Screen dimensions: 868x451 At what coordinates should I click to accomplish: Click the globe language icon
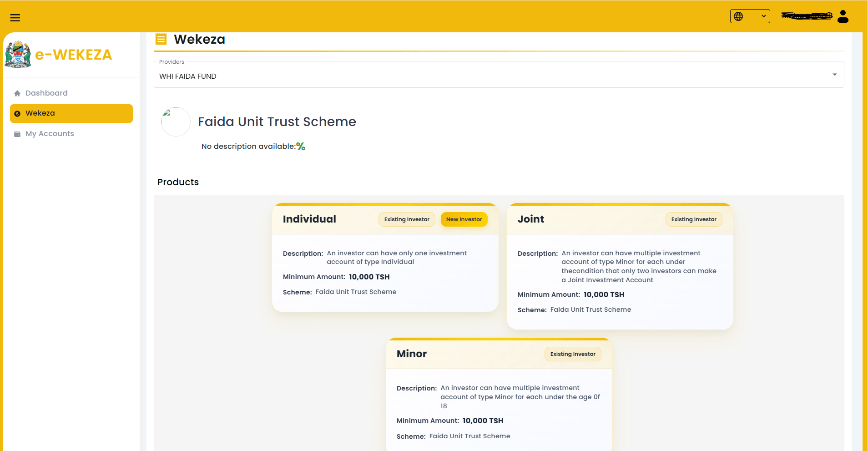pos(738,16)
